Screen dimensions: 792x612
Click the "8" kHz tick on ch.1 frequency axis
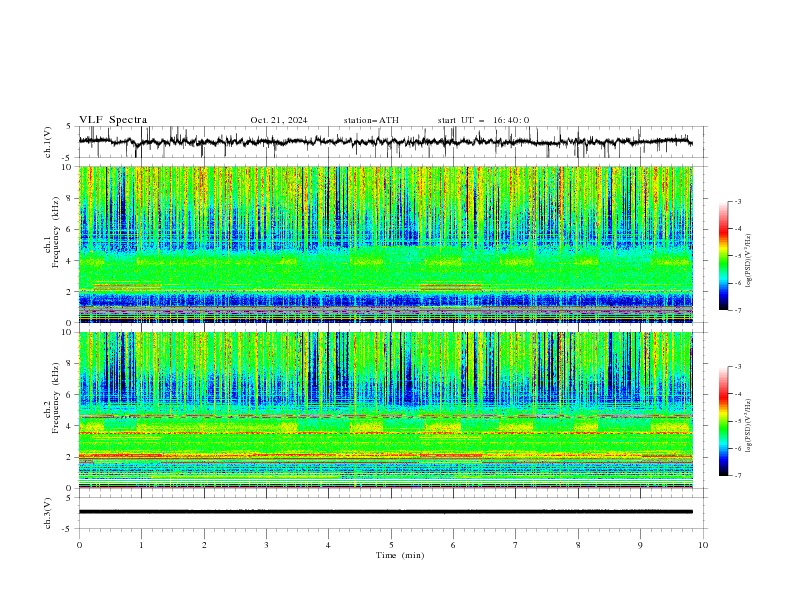pyautogui.click(x=70, y=198)
